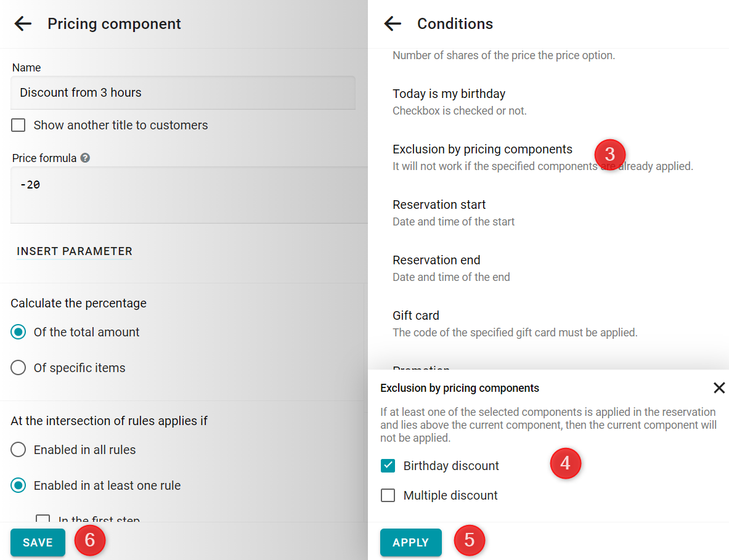Go back from Conditions panel
The image size is (729, 560).
[393, 23]
